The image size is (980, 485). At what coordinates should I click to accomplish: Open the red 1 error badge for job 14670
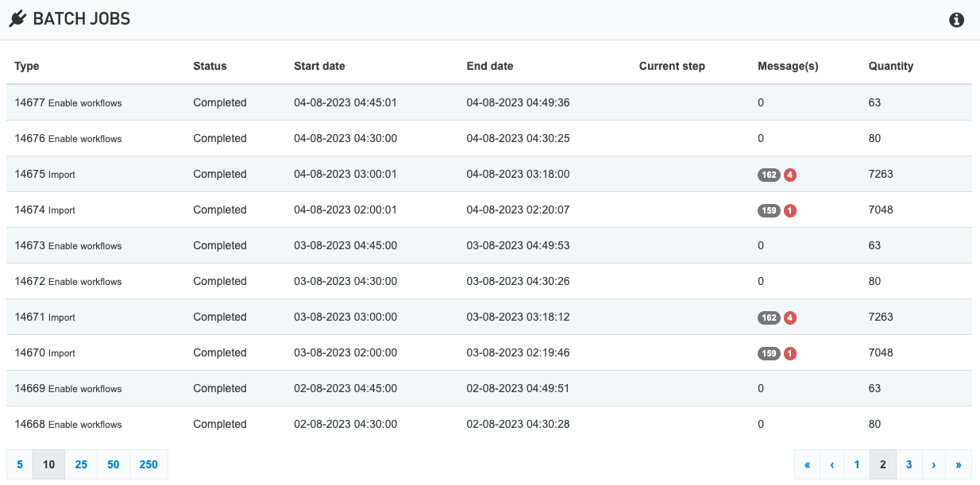(x=790, y=353)
